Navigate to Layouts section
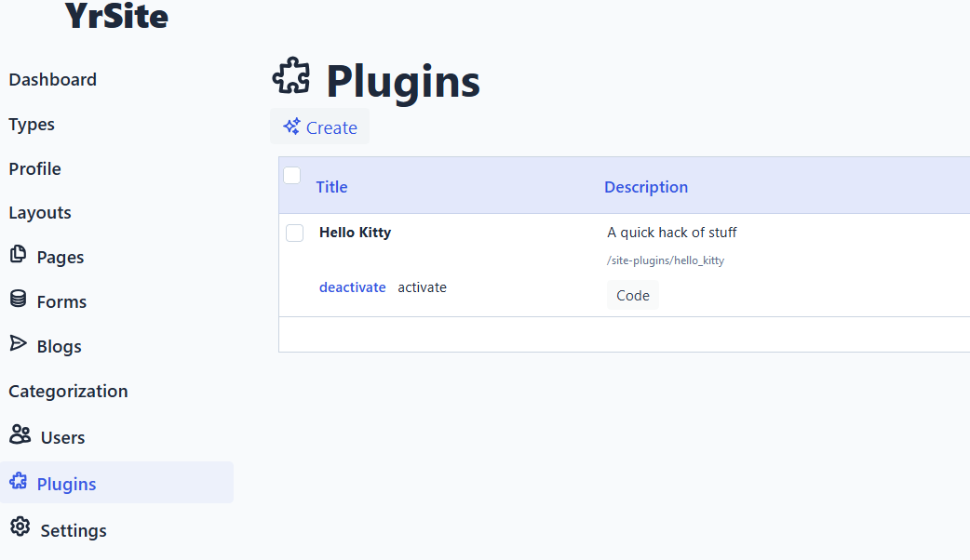This screenshot has height=560, width=970. pyautogui.click(x=40, y=213)
